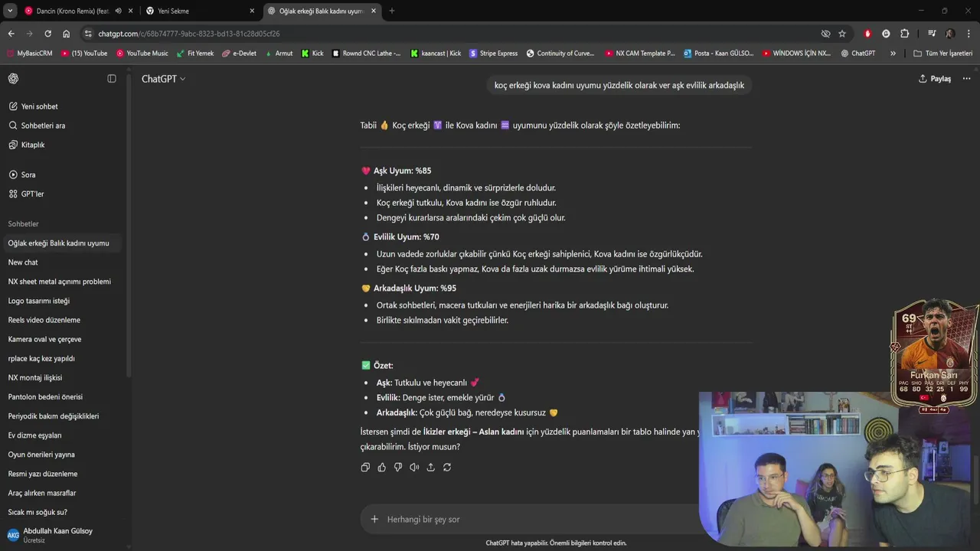Click the chatgpt.com address bar URL
This screenshot has height=551, width=980.
pos(188,34)
